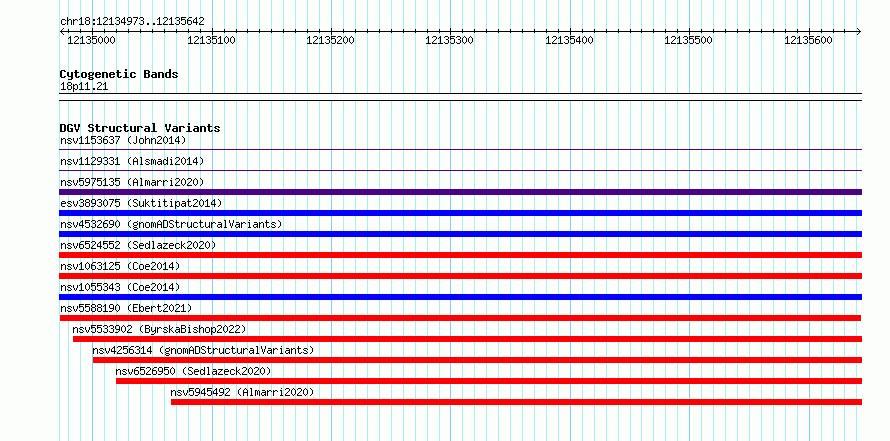Click the blue bar under nsv4532690
The height and width of the screenshot is (441, 890).
coord(461,234)
